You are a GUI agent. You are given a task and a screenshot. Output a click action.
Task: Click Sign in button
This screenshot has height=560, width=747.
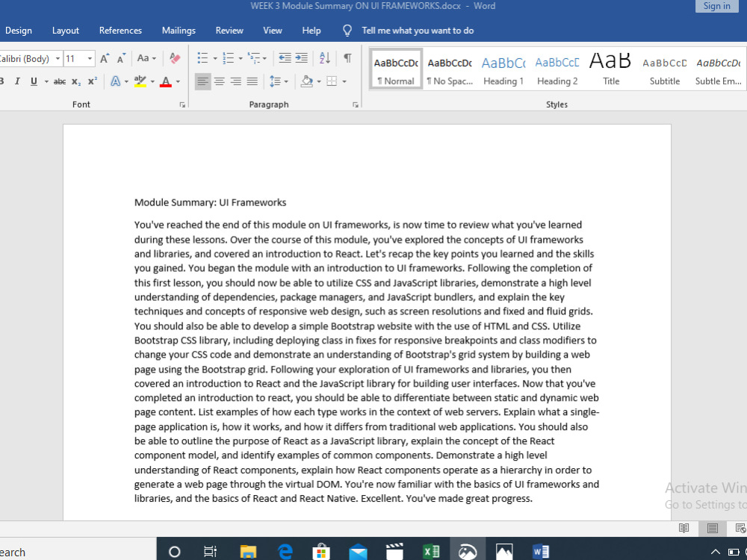pos(716,6)
